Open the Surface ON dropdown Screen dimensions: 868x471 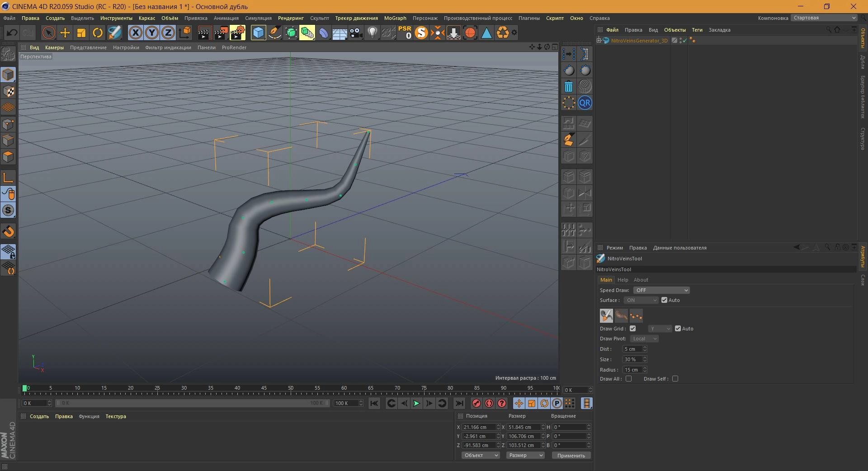click(641, 300)
